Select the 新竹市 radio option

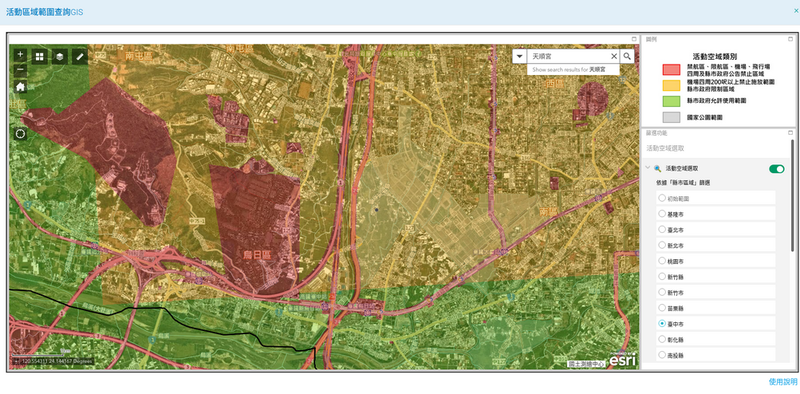pyautogui.click(x=662, y=292)
